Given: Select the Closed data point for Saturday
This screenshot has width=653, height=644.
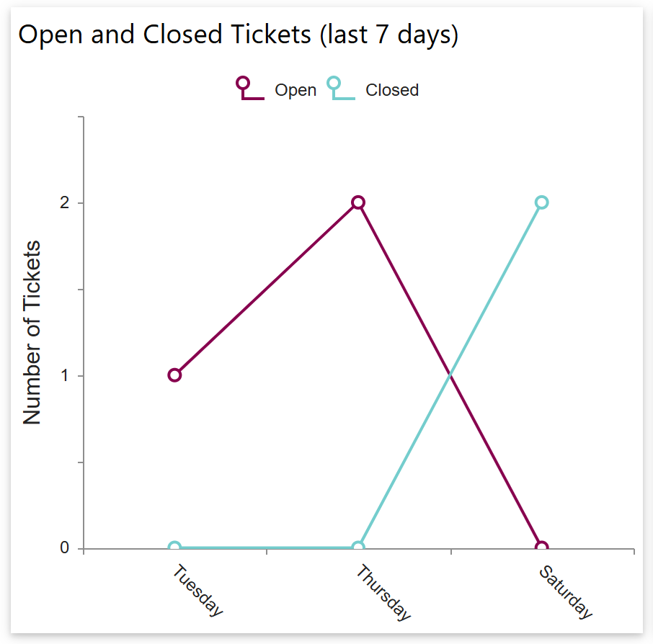Looking at the screenshot, I should pyautogui.click(x=542, y=202).
